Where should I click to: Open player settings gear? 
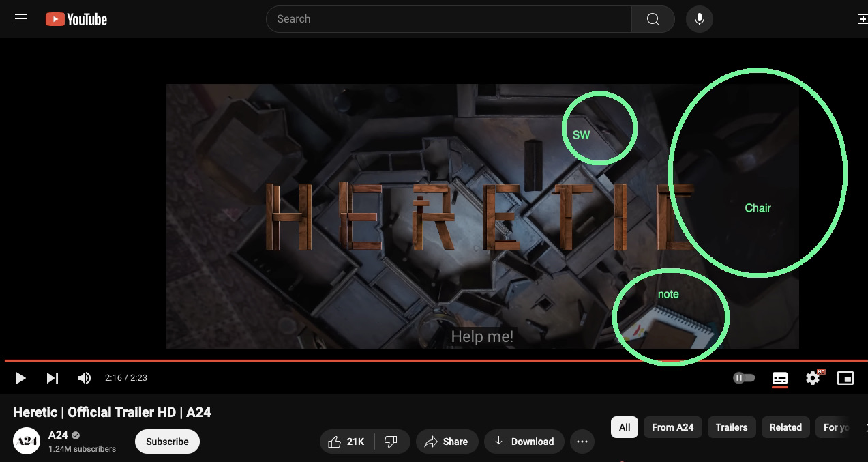click(x=813, y=378)
